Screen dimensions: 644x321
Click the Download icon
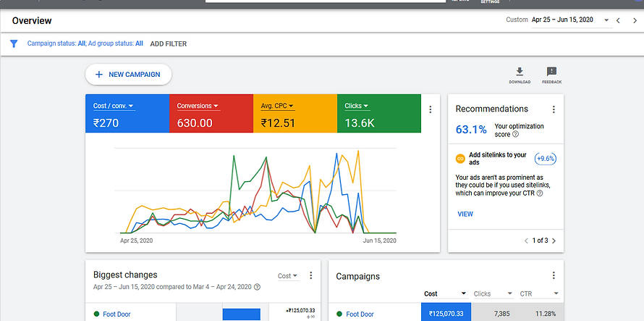click(519, 72)
